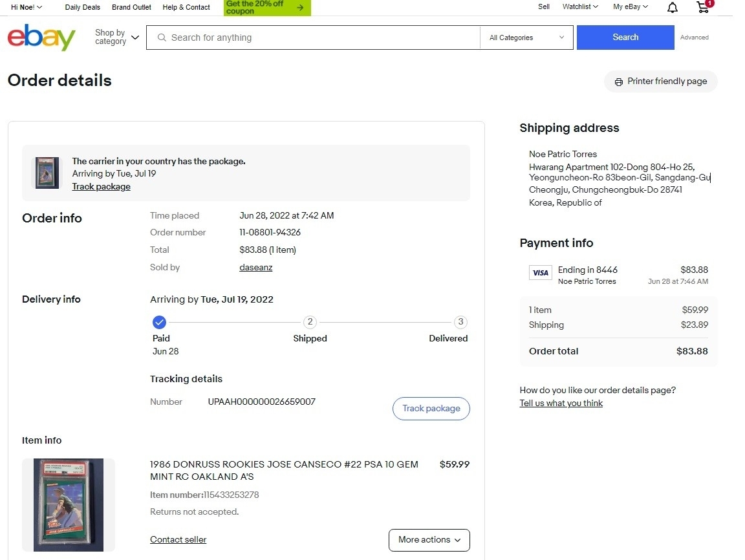Open the Watchlist dropdown

(x=580, y=6)
